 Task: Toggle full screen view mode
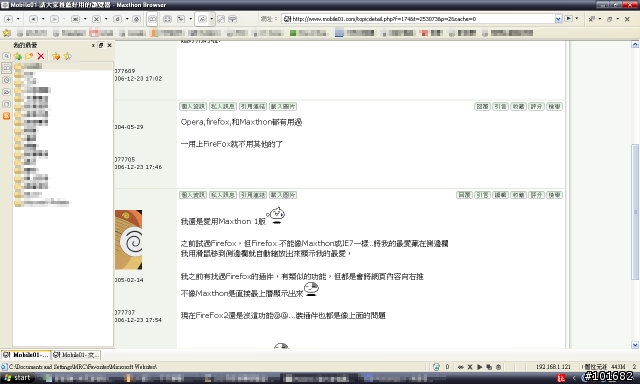click(167, 19)
